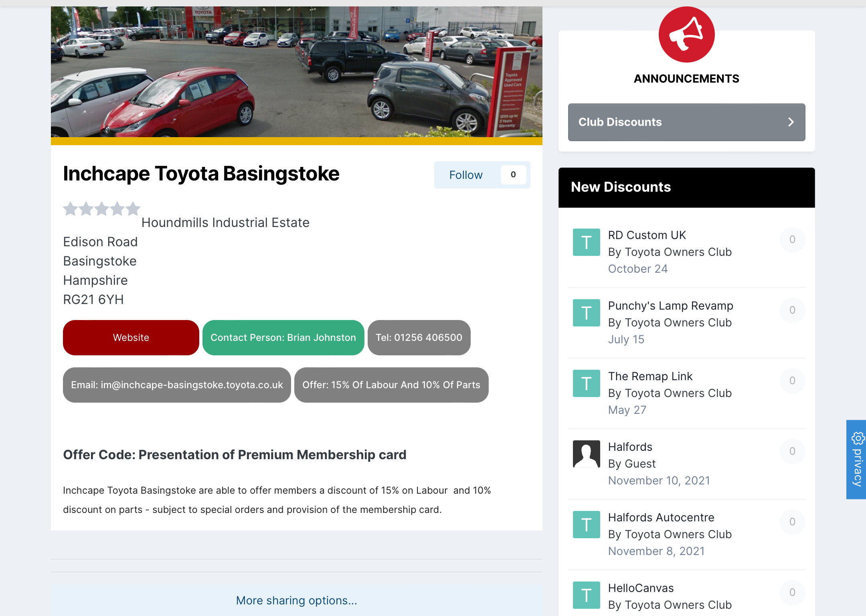Click Halfords Autocentre avatar icon
866x616 pixels.
pos(586,525)
